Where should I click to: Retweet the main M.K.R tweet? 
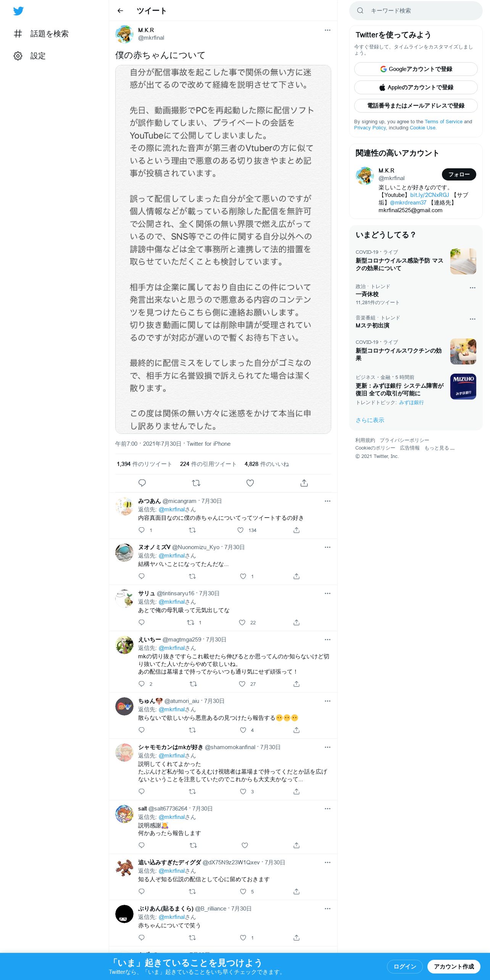196,483
